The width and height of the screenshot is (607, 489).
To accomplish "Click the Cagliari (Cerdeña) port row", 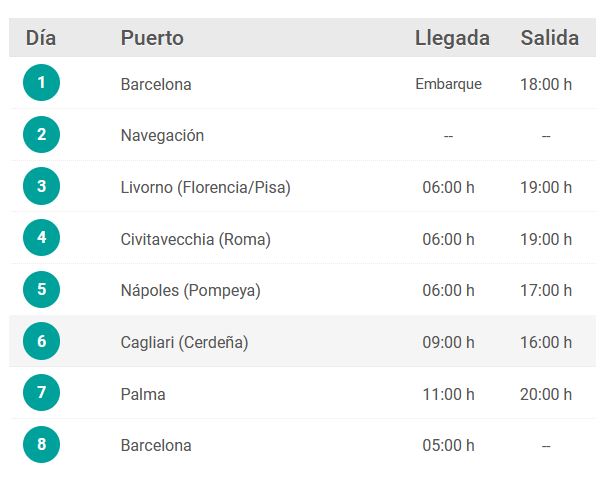I will point(302,341).
